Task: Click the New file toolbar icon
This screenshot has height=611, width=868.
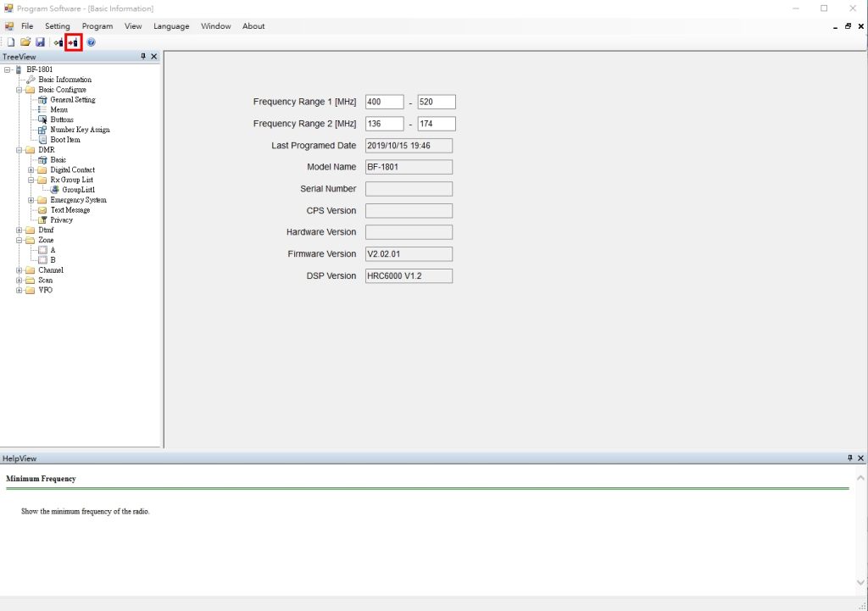Action: [11, 42]
